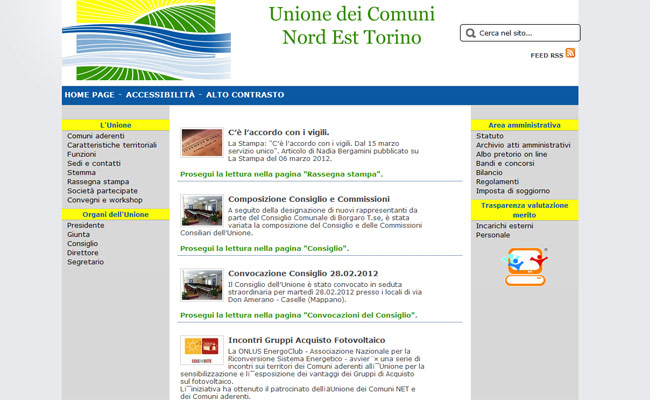Click the search magnifier icon
Viewport: 650px width, 400px height.
[x=470, y=33]
